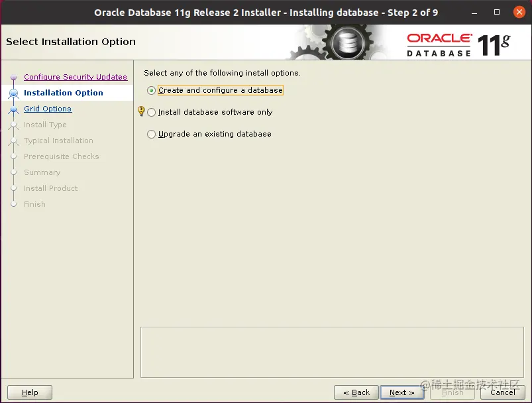Maximize the installer window
This screenshot has width=532, height=403.
click(x=497, y=12)
